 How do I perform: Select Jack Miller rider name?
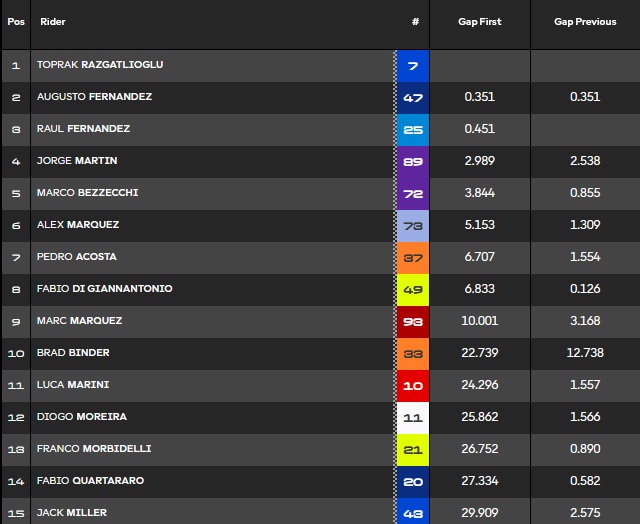pyautogui.click(x=72, y=513)
